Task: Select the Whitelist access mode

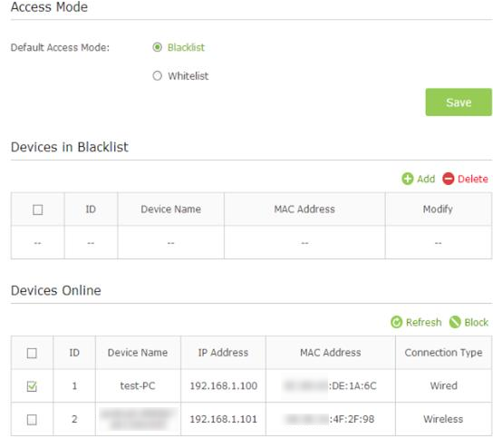Action: point(157,76)
